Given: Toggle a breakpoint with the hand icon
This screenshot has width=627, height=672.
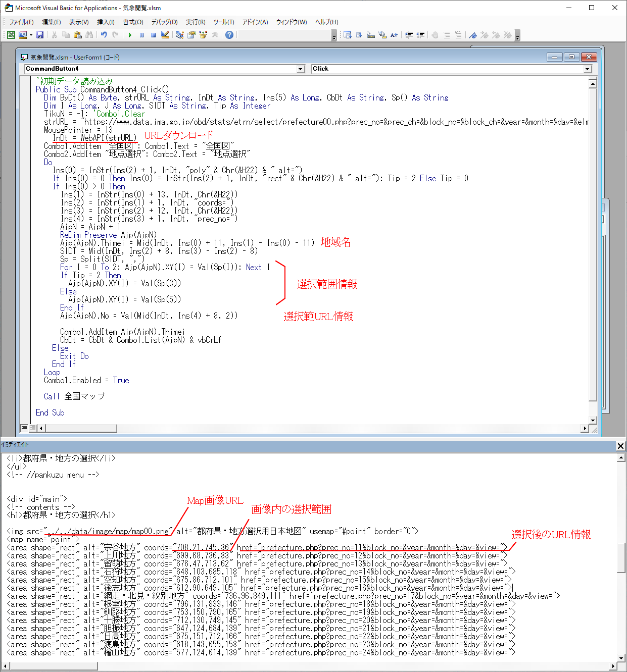Looking at the screenshot, I should [436, 35].
